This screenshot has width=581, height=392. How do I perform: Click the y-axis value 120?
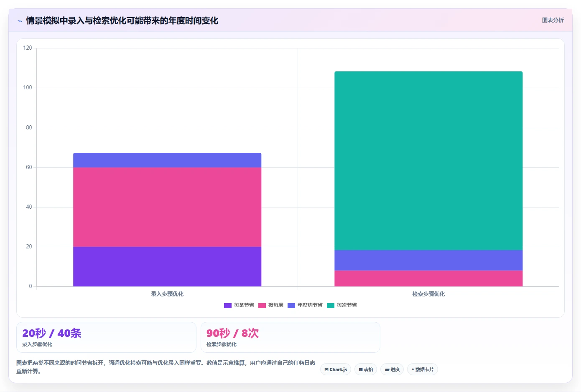(28, 48)
